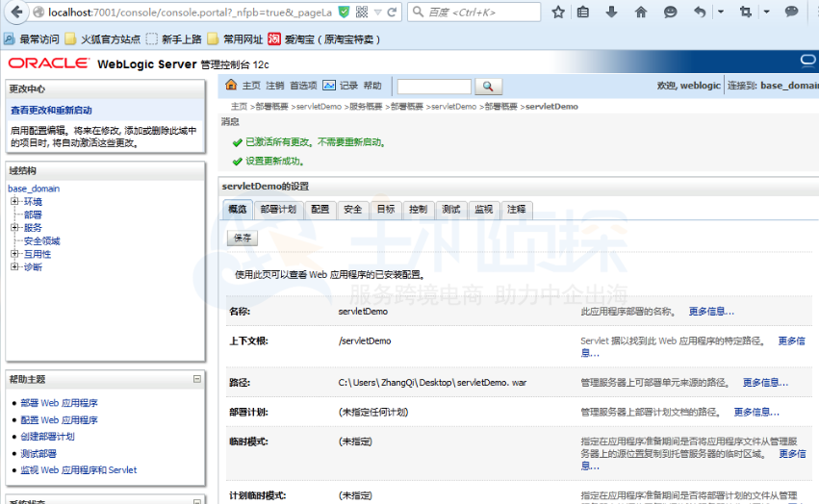Switch to 注释 tab
Viewport: 819px width, 504px height.
[x=516, y=210]
